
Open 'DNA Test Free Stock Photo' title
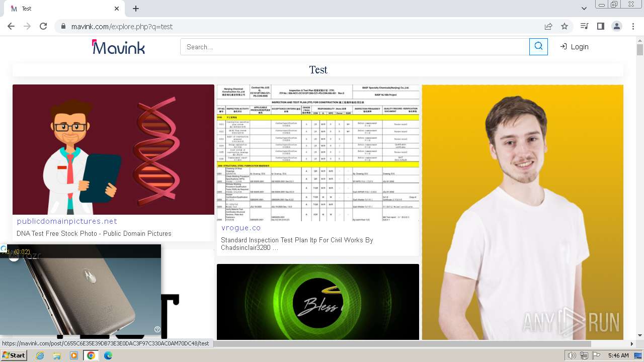pos(94,233)
